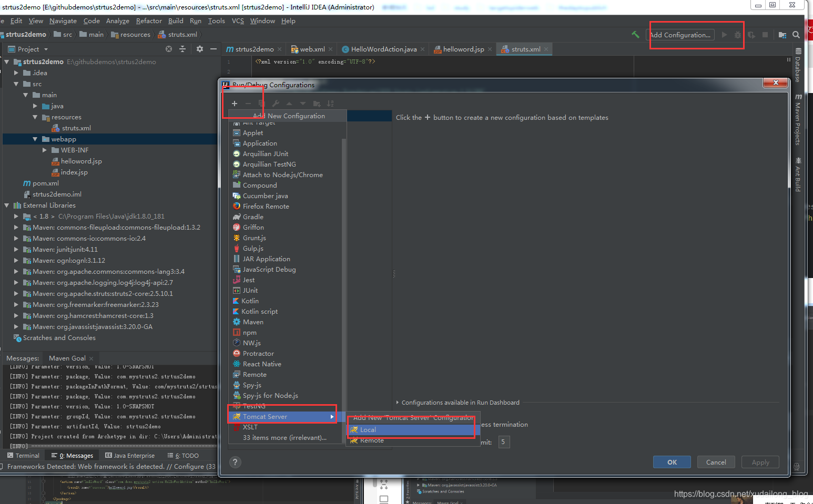The image size is (813, 504).
Task: Open the Java Enterprise tool window
Action: [x=130, y=456]
